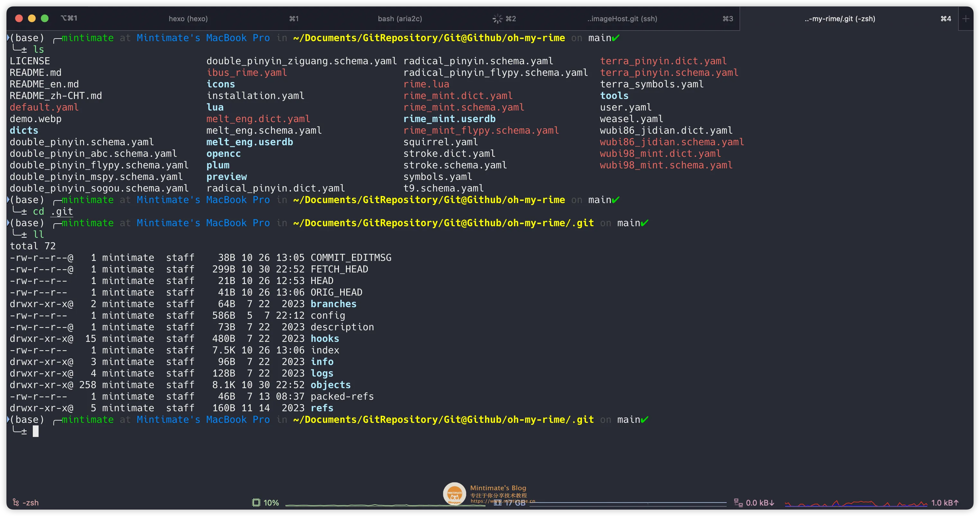Viewport: 980px width, 516px height.
Task: Click rime_mint_flypy.schema.yaml
Action: click(481, 130)
